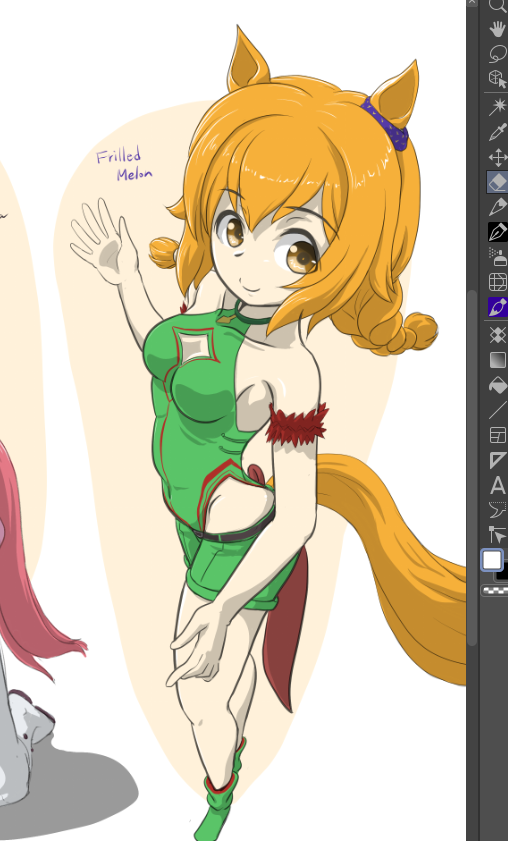This screenshot has height=841, width=508.
Task: Select the Gradient tool
Action: tap(498, 360)
